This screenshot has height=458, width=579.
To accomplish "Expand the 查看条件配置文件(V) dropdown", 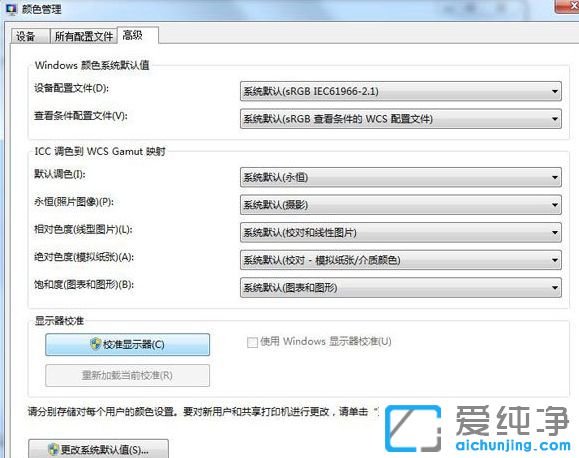I will 401,119.
